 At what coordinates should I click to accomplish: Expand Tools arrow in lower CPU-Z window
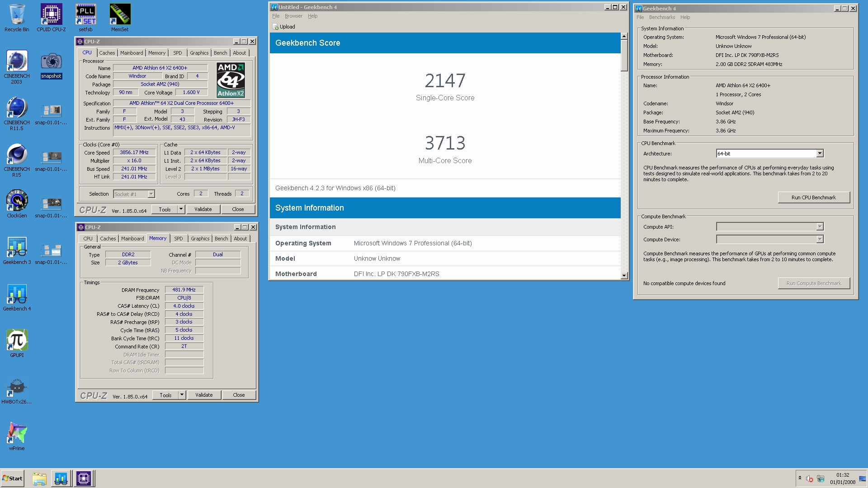tap(182, 395)
